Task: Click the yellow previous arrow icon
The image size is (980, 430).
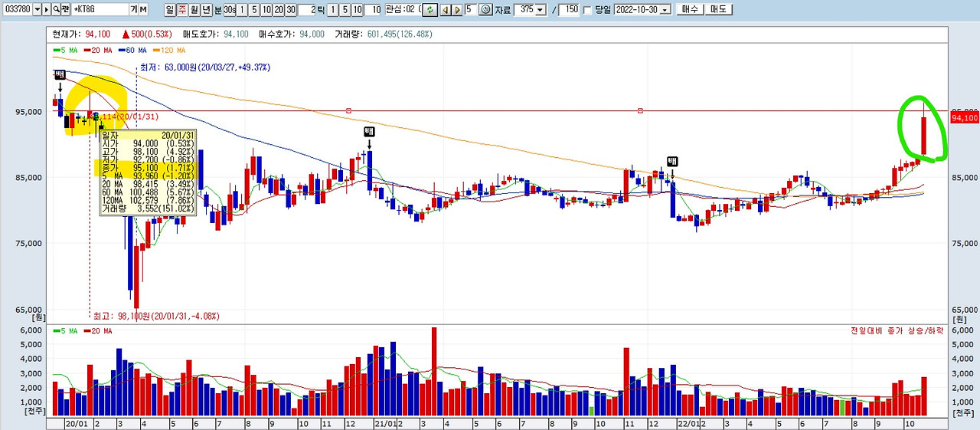Action: click(446, 9)
